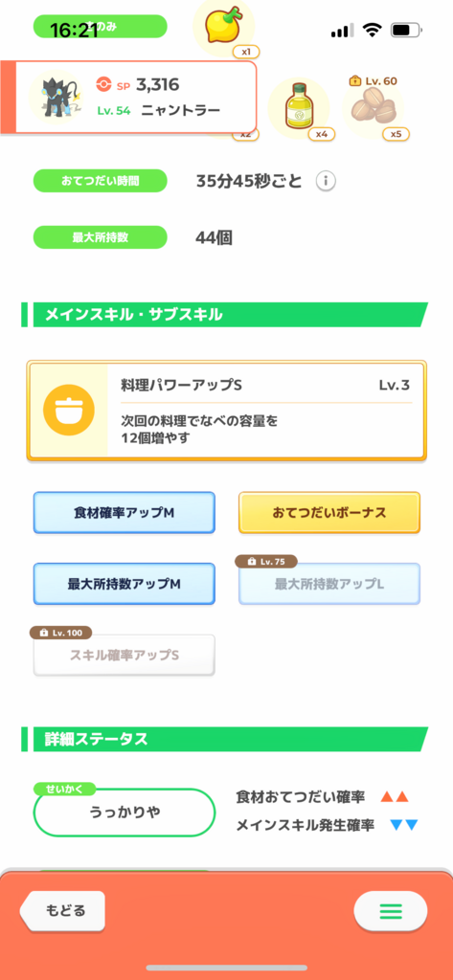Select the 食材確率アップM sub skill
Image resolution: width=453 pixels, height=980 pixels.
[124, 513]
